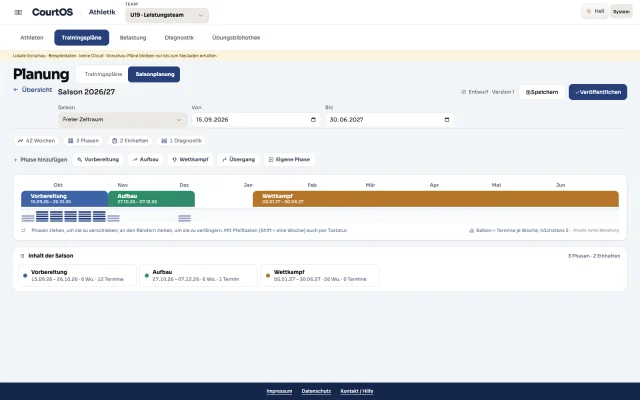The width and height of the screenshot is (640, 400).
Task: Go back via the Übersicht link
Action: coord(33,89)
